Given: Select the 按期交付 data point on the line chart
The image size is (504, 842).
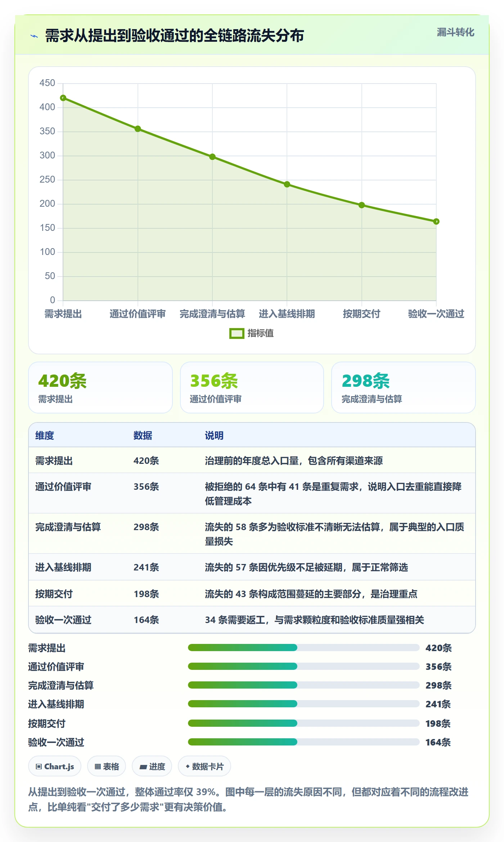Looking at the screenshot, I should click(x=362, y=205).
